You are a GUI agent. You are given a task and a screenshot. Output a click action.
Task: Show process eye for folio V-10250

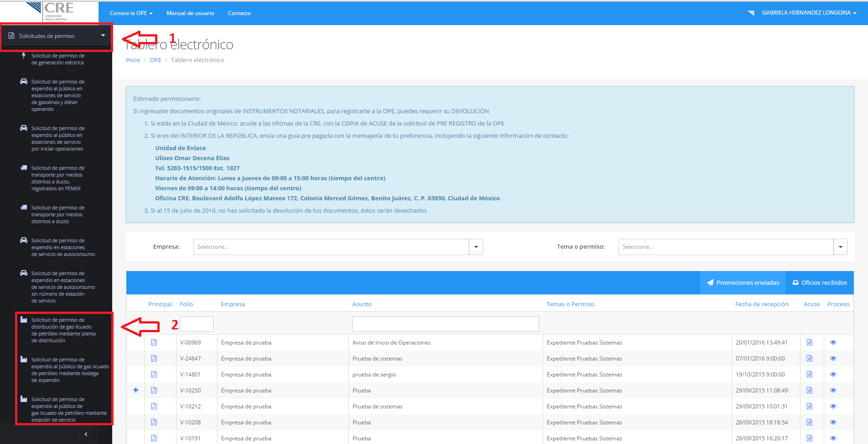[x=833, y=390]
